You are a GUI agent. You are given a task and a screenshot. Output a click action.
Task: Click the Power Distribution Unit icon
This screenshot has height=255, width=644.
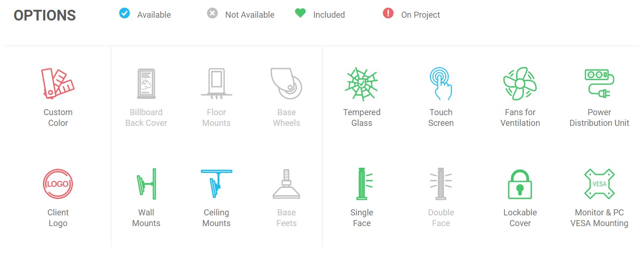(599, 83)
